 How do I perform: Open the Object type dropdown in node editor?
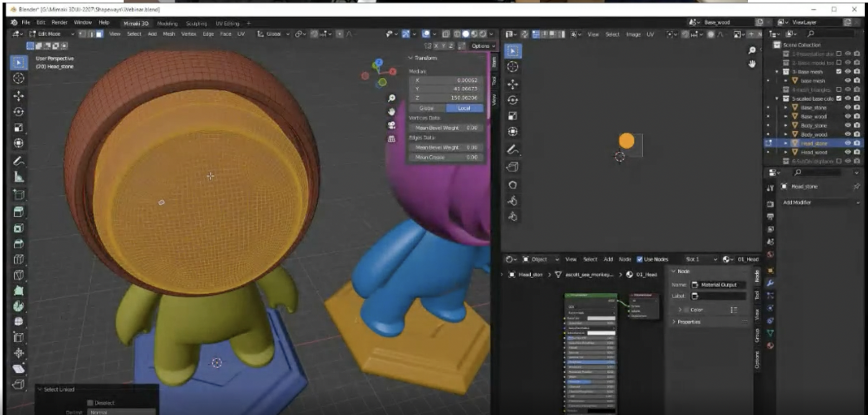pos(540,259)
